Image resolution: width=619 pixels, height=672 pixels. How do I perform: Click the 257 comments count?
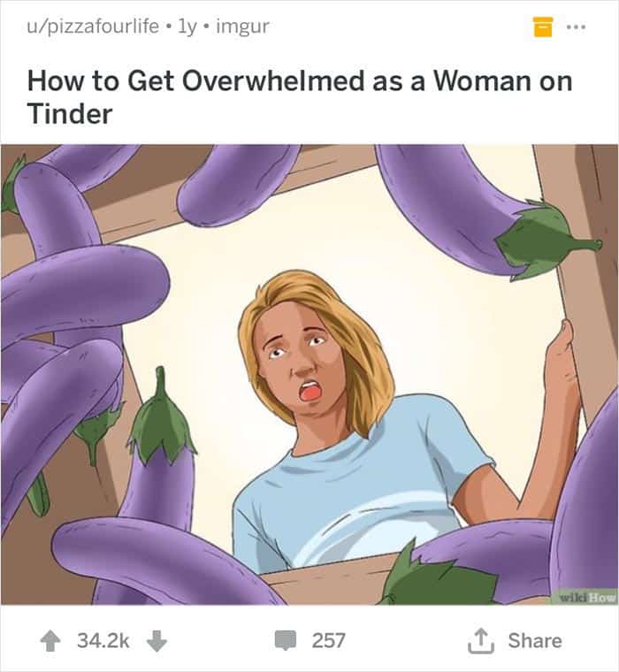tap(328, 641)
